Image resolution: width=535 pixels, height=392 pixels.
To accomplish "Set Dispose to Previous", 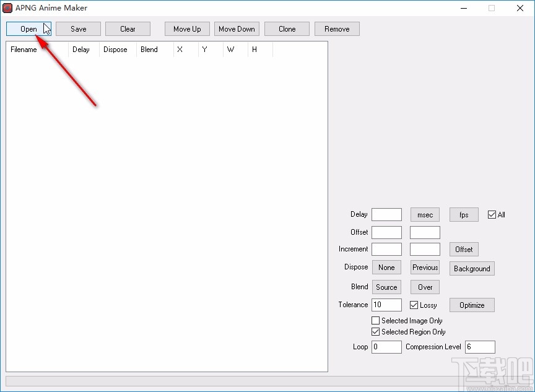I will (425, 268).
